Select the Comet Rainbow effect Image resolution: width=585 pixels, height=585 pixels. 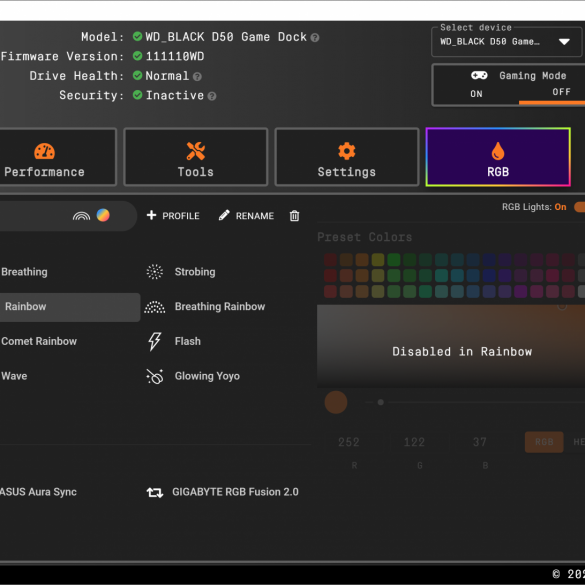pos(39,341)
